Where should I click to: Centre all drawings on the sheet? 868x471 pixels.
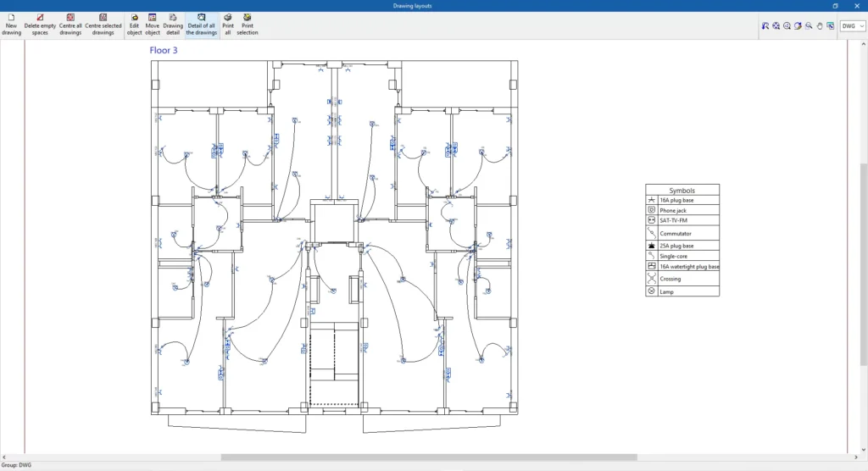(70, 25)
